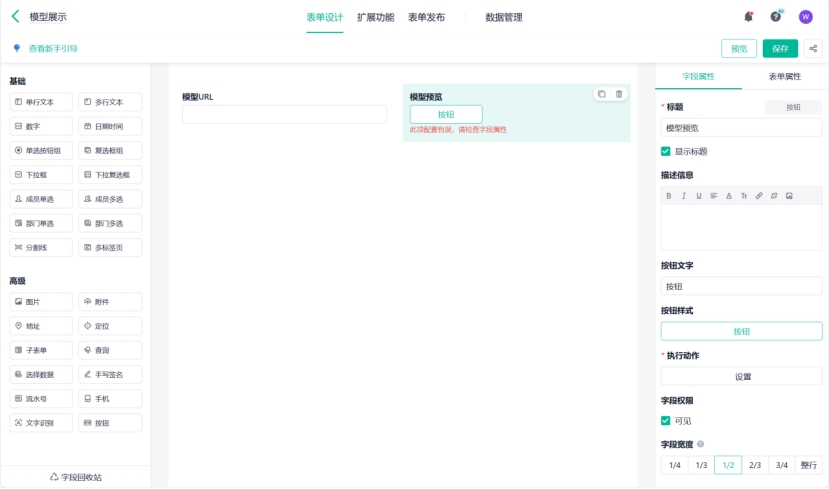Add a 手写签名 field
Image resolution: width=829 pixels, height=489 pixels.
click(110, 375)
